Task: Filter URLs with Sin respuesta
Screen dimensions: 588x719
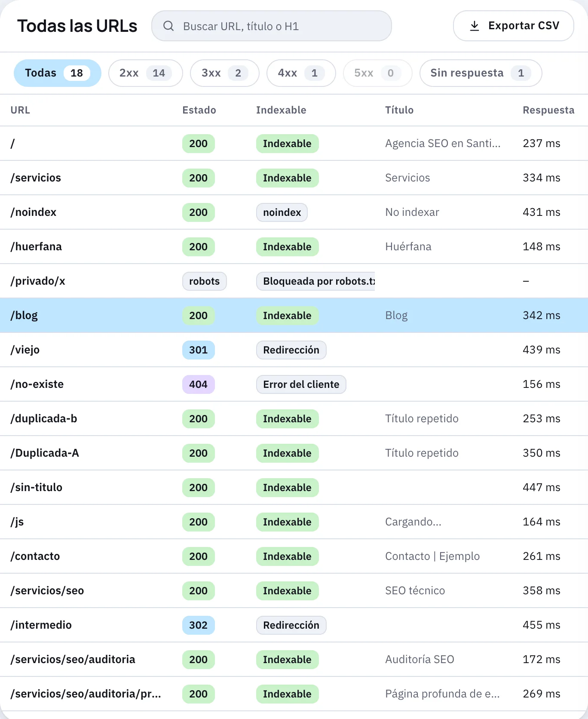Action: point(481,73)
